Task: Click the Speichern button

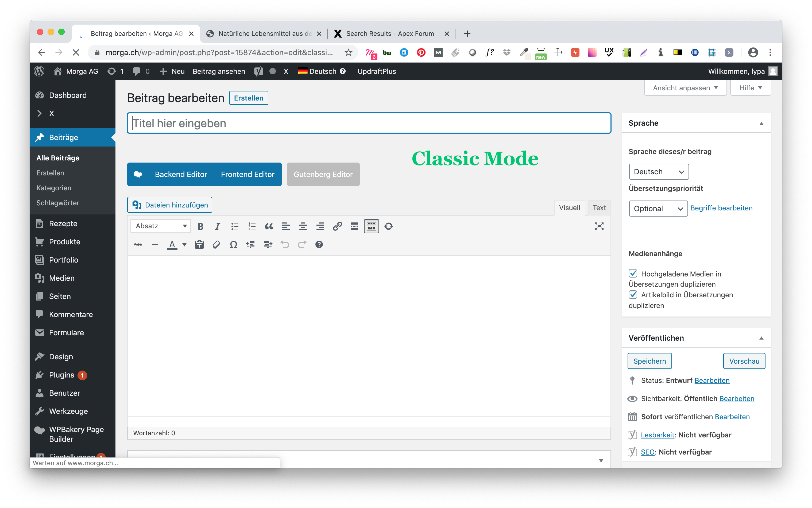Action: (x=649, y=361)
